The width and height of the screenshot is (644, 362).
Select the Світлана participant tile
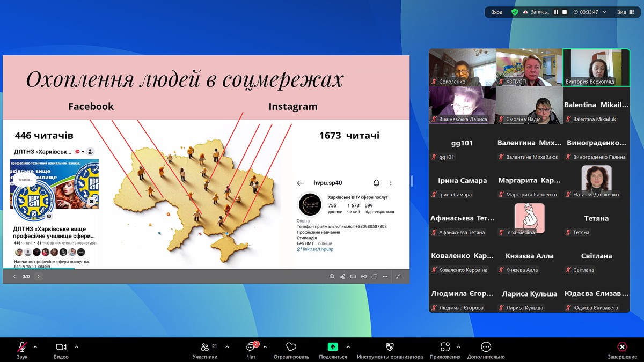pyautogui.click(x=596, y=256)
